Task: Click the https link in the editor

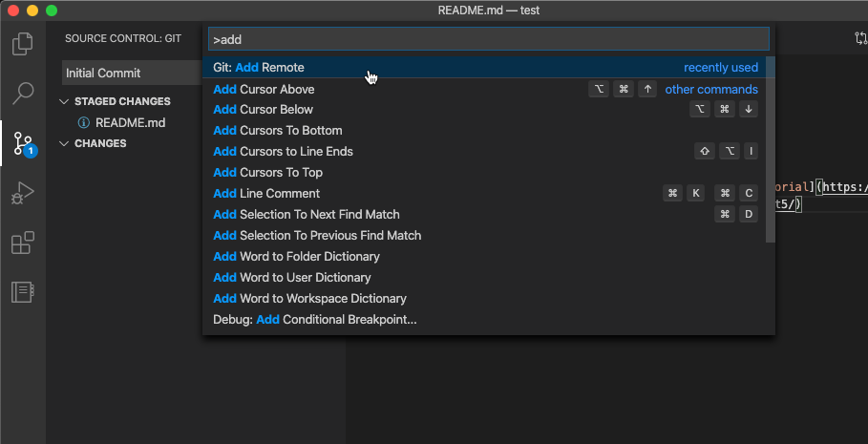Action: 845,188
